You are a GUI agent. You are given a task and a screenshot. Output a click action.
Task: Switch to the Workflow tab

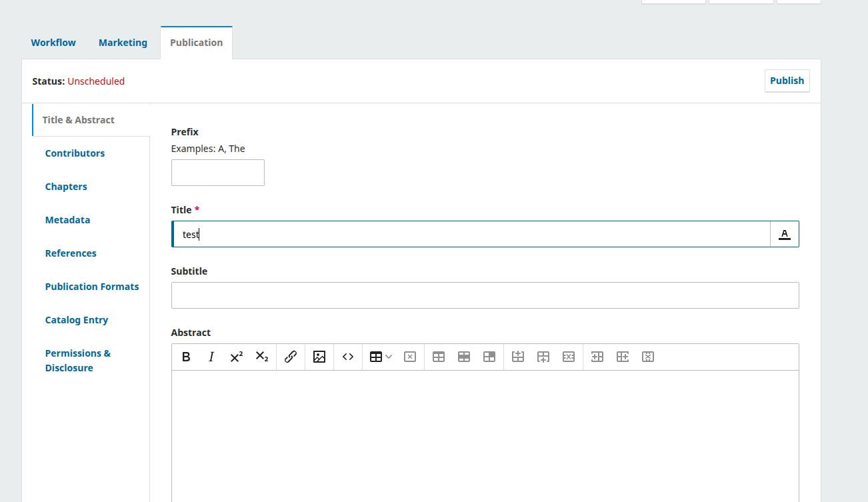coord(53,43)
